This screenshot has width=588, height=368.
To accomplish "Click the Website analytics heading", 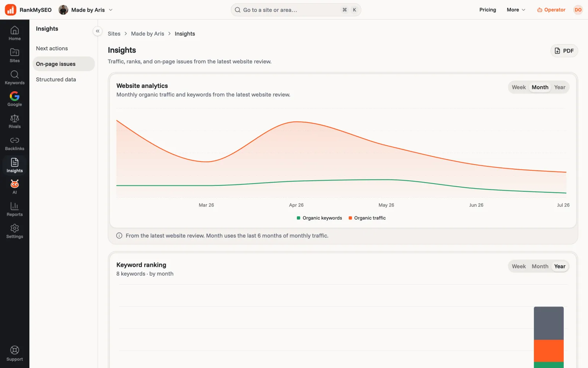I will click(x=142, y=86).
